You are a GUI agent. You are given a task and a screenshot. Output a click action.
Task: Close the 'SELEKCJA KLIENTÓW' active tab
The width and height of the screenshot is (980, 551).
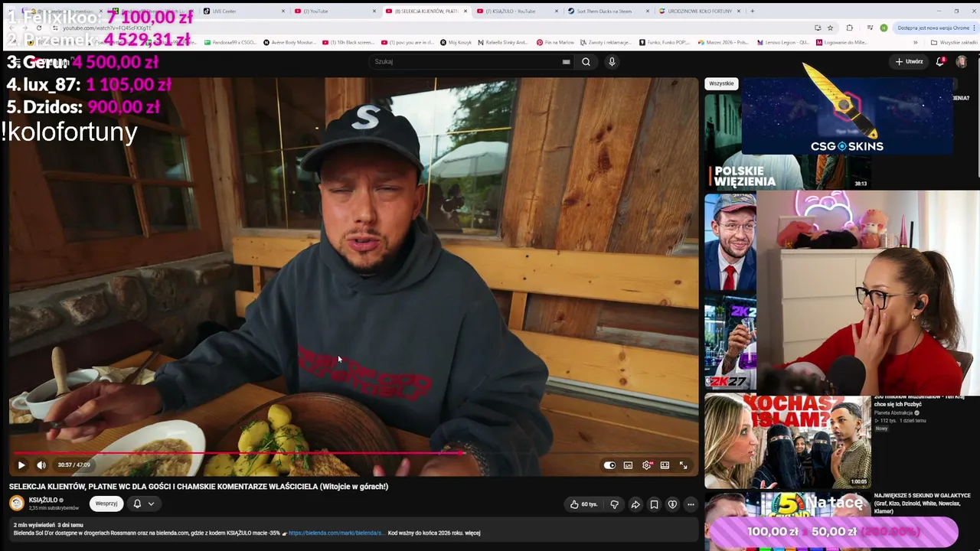click(465, 11)
